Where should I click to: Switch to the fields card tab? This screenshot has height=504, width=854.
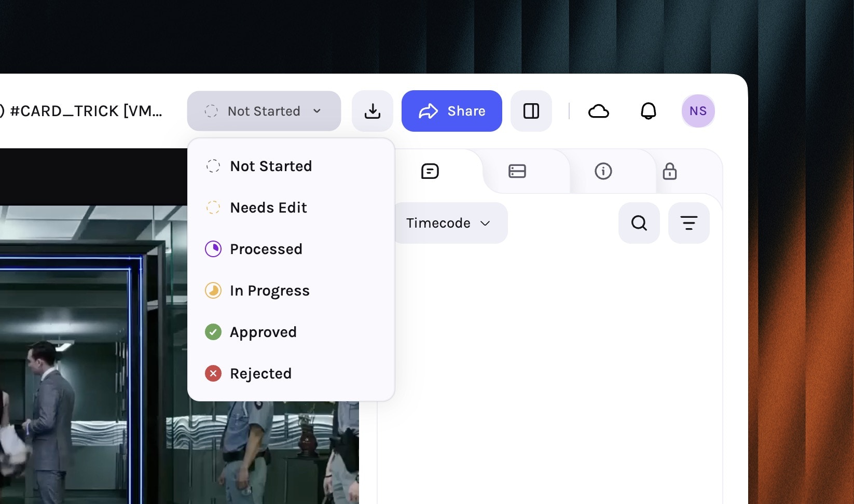(517, 171)
